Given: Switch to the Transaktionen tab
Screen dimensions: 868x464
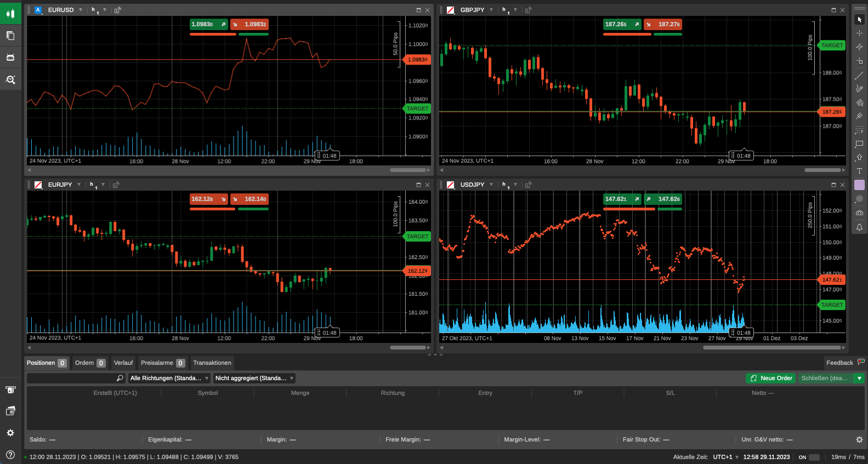Looking at the screenshot, I should coord(212,363).
